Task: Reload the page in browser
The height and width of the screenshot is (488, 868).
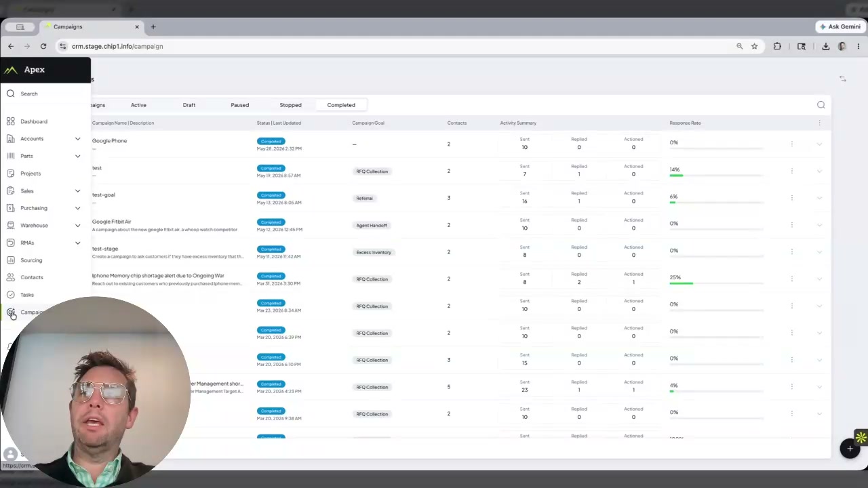Action: coord(43,46)
